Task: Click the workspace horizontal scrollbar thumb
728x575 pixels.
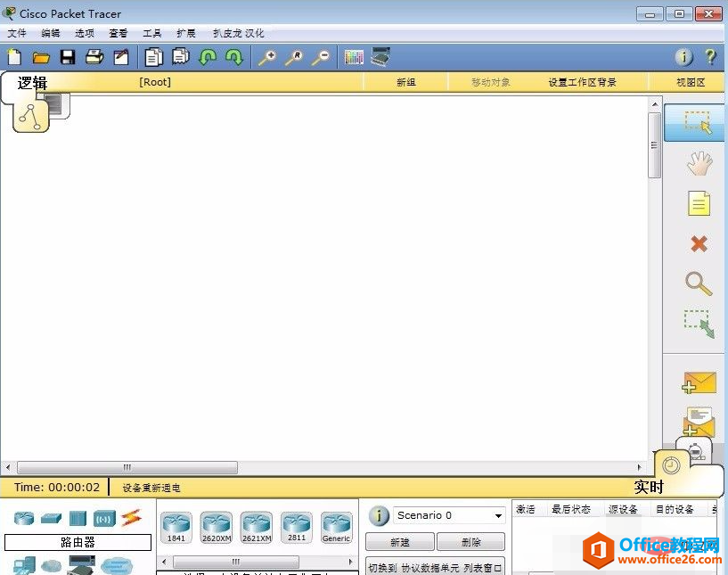Action: pyautogui.click(x=127, y=467)
